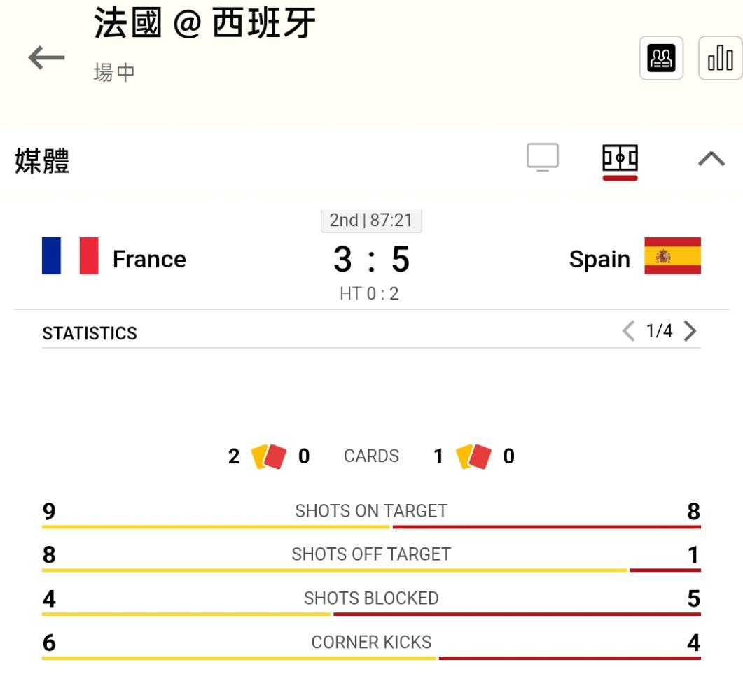Tap France's yellow and red cards icon
Screen dimensions: 743x700
coord(268,456)
